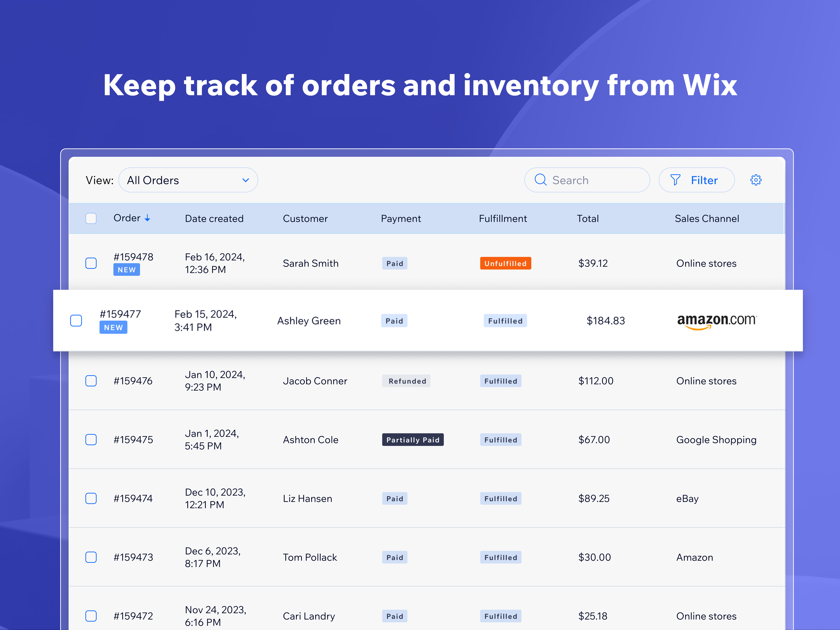Click the Order column sort arrow
The height and width of the screenshot is (630, 840).
point(147,218)
